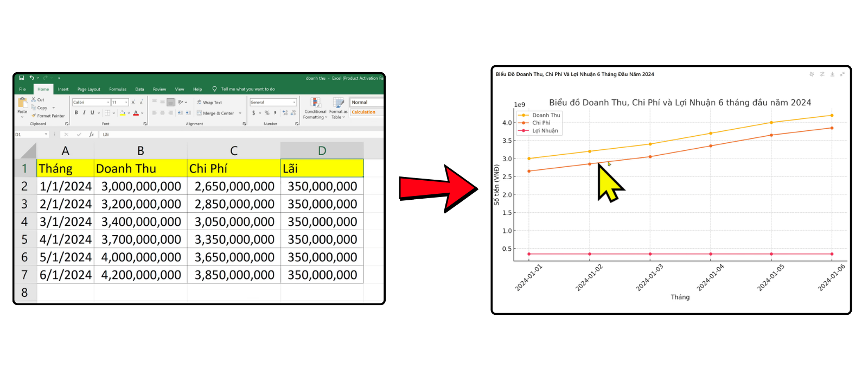This screenshot has width=868, height=380.
Task: Click the sliders settings icon above the chart
Action: [x=822, y=74]
